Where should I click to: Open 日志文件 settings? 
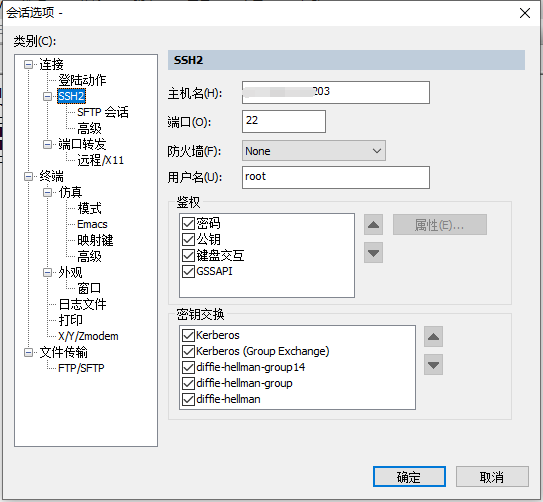pos(82,304)
